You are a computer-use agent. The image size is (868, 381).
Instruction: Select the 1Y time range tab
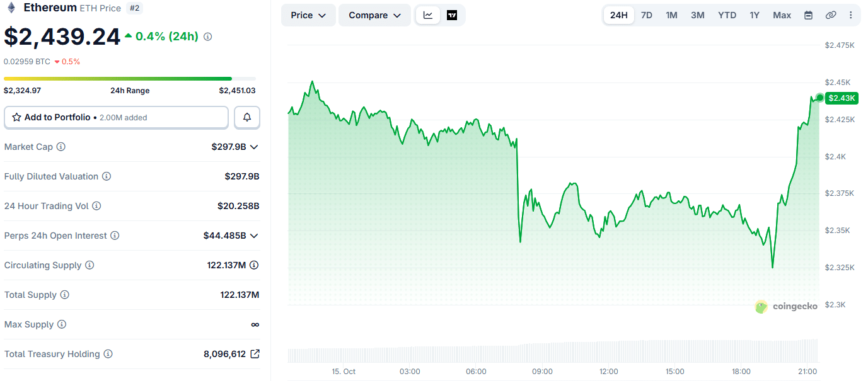pos(755,15)
